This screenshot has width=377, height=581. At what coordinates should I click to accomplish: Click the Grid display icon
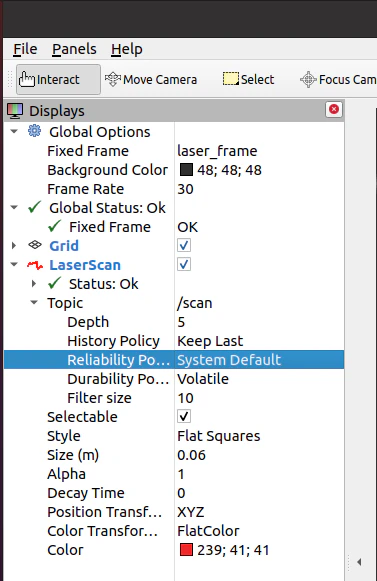click(35, 245)
